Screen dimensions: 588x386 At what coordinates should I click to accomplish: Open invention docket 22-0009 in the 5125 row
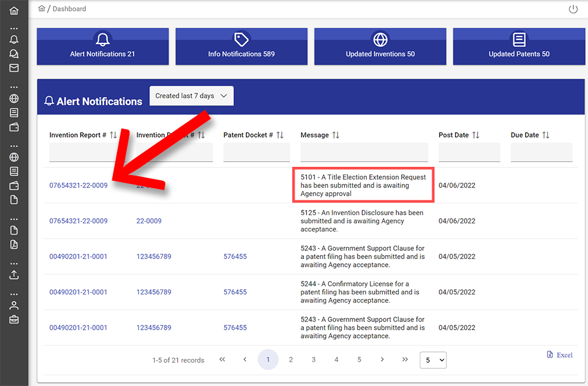[x=149, y=221]
